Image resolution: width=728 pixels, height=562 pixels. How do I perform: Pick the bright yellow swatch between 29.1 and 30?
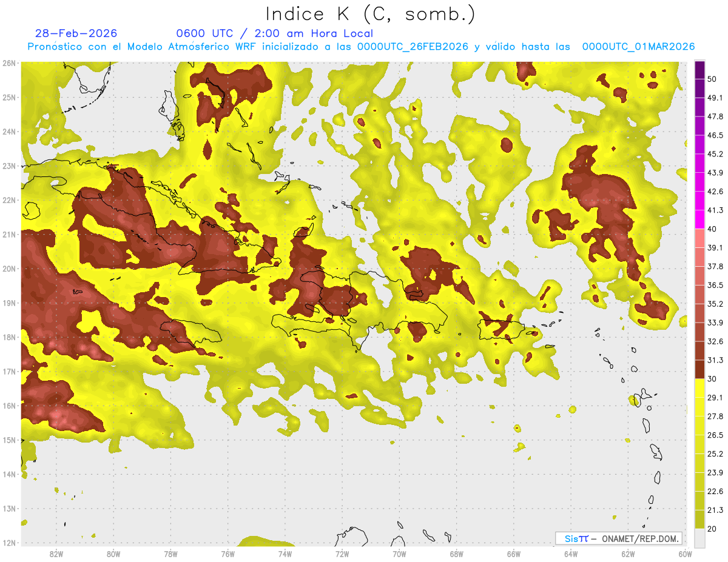tap(699, 388)
